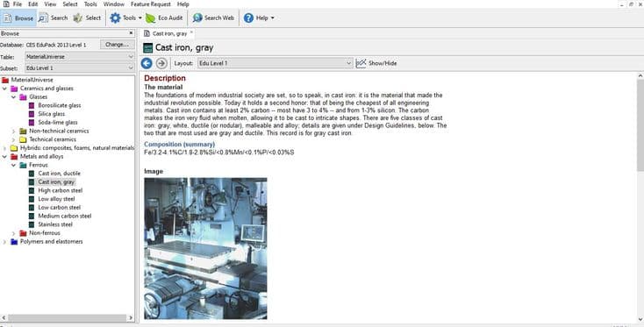This screenshot has height=327, width=644.
Task: Select Low alloy steel record
Action: (56, 199)
